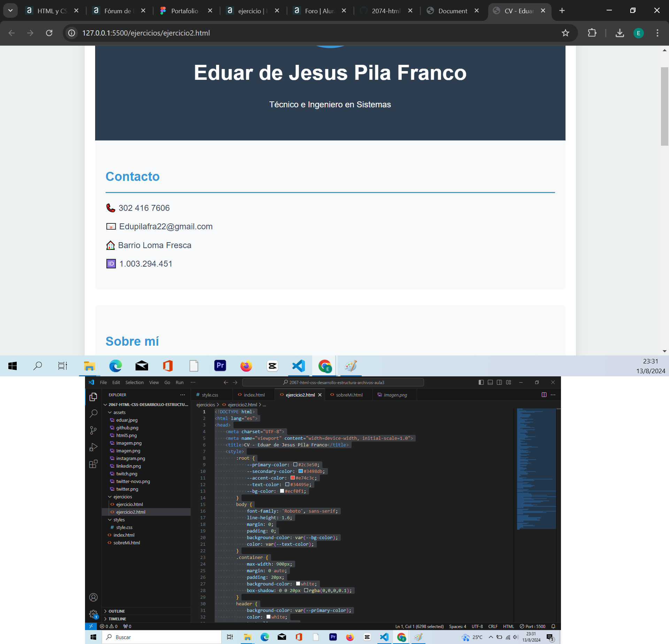Image resolution: width=669 pixels, height=644 pixels.
Task: Click the CRLF end-of-line status item
Action: click(x=493, y=626)
